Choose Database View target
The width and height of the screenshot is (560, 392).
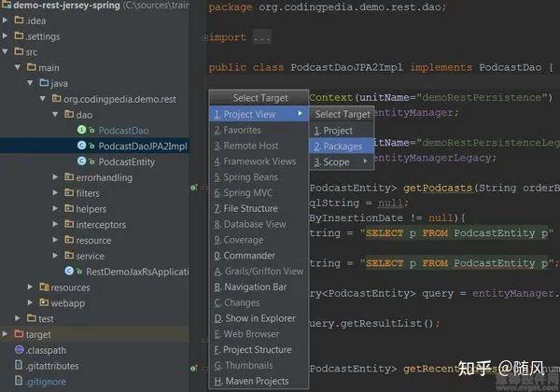pyautogui.click(x=259, y=224)
